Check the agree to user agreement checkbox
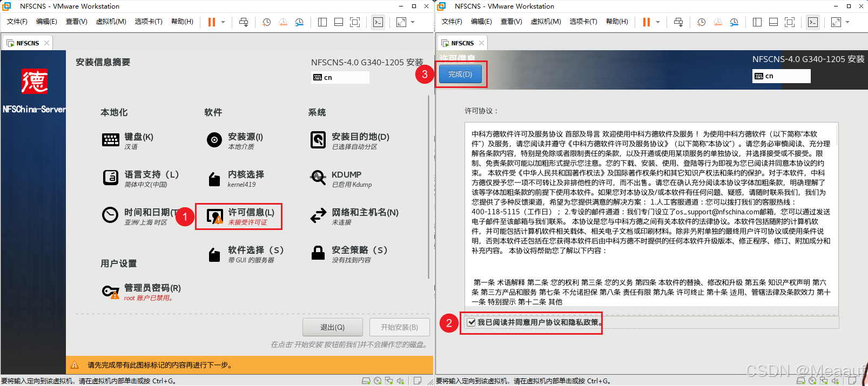The height and width of the screenshot is (386, 868). [472, 322]
